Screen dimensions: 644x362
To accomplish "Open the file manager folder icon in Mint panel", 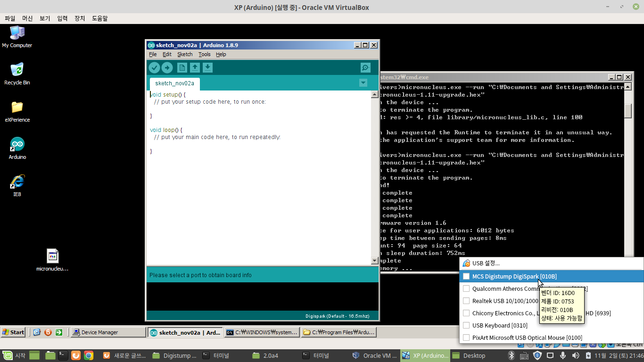I will click(x=50, y=355).
